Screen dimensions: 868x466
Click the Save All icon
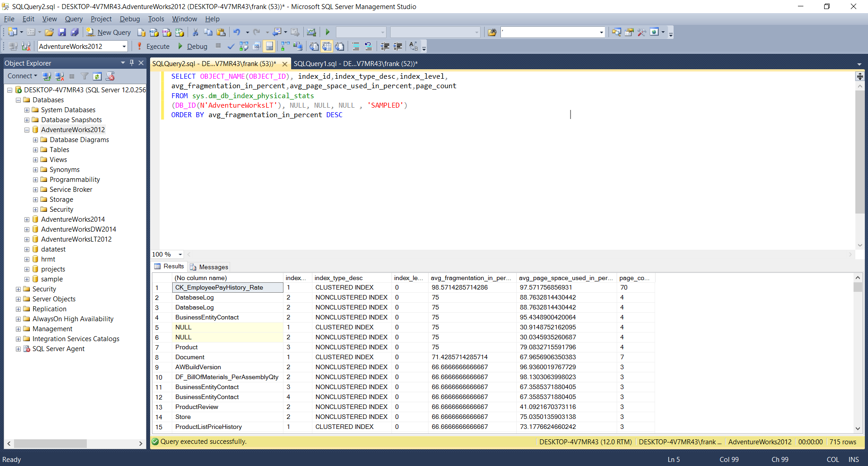(75, 32)
